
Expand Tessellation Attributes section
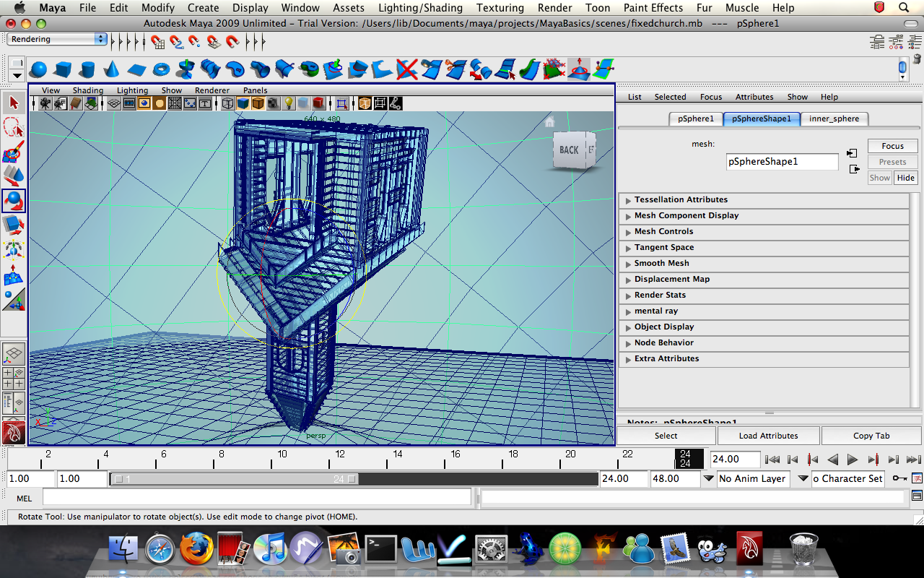coord(764,200)
